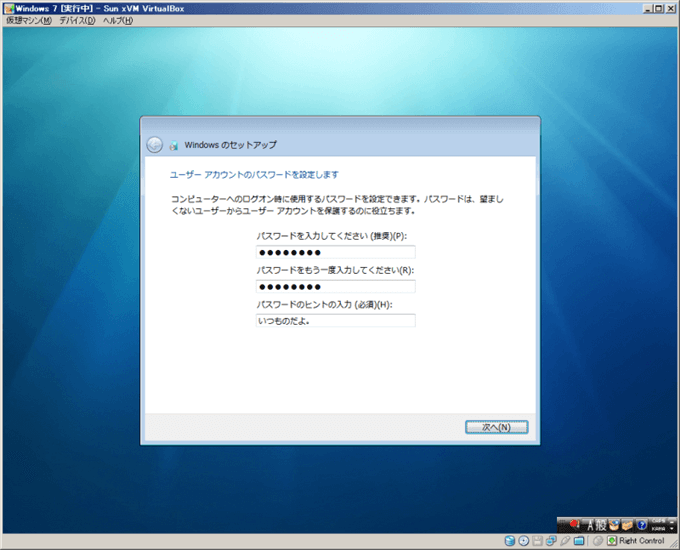Click the USB device status icon
This screenshot has width=680, height=550.
pos(566,541)
